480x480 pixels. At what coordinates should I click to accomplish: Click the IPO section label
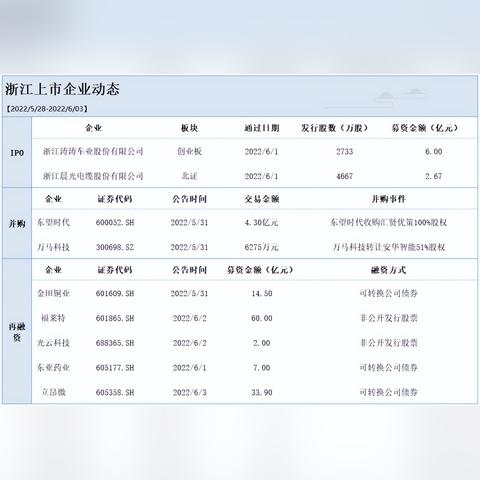[x=17, y=153]
